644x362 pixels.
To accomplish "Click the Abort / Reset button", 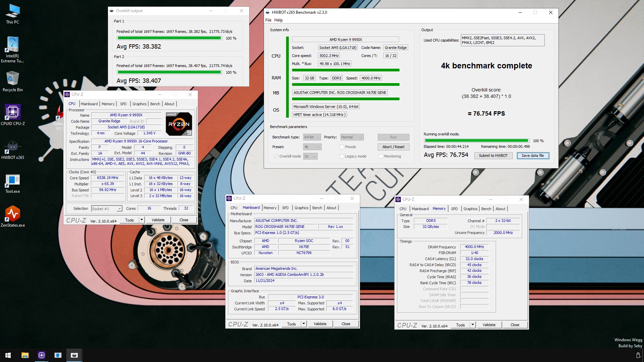I will tap(393, 147).
